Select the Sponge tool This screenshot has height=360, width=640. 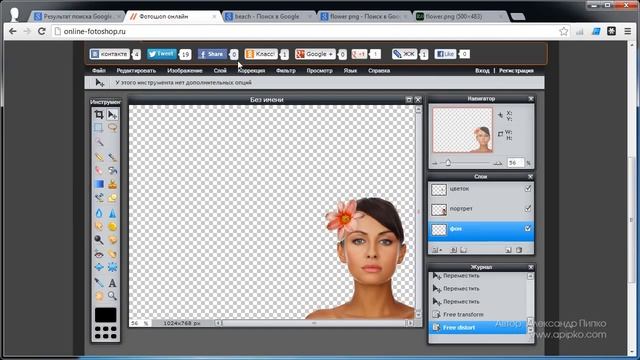(x=112, y=226)
